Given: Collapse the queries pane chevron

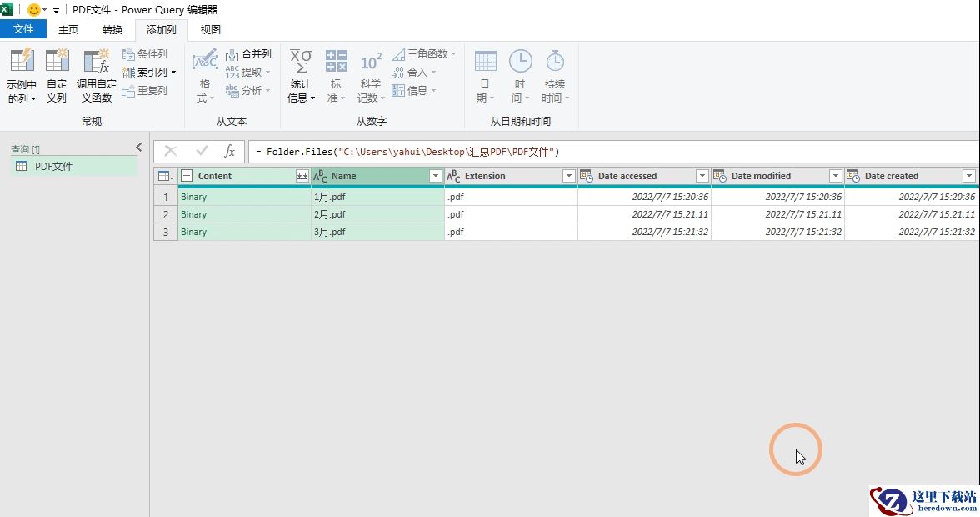Looking at the screenshot, I should tap(138, 148).
